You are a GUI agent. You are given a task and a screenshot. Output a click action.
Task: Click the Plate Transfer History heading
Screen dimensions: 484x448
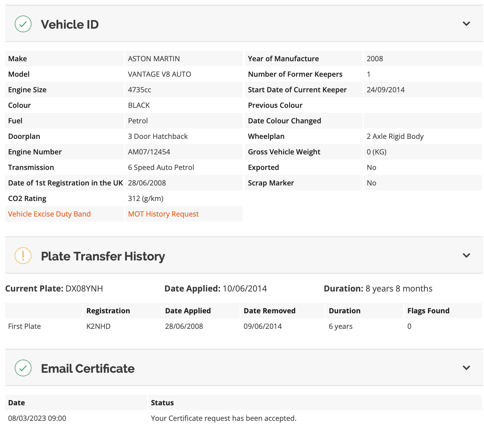coord(103,256)
